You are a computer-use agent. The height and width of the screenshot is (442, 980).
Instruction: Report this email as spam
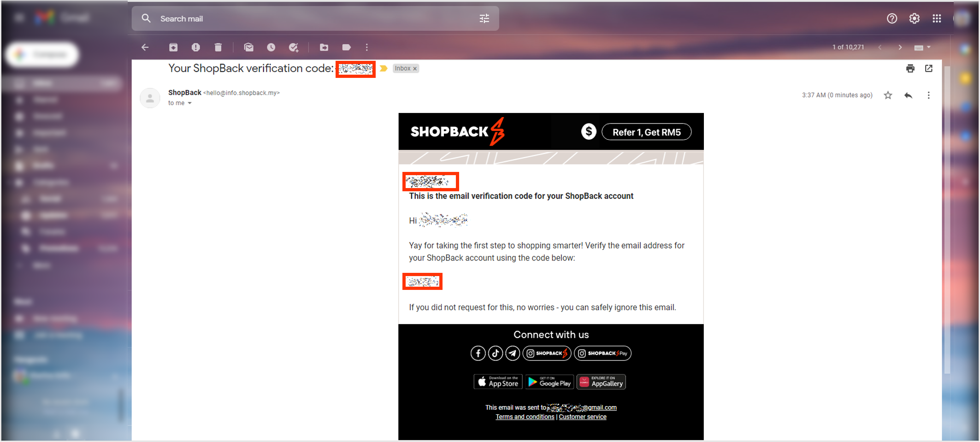click(x=196, y=47)
